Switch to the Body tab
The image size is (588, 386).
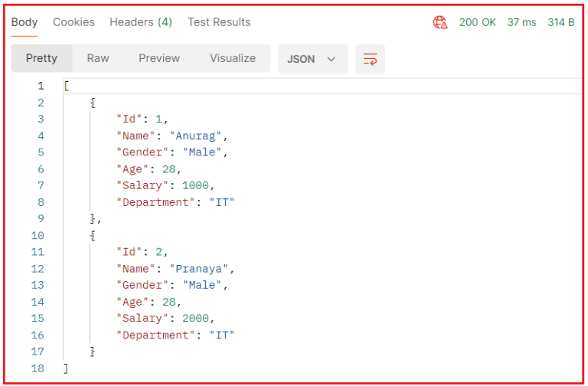click(24, 22)
